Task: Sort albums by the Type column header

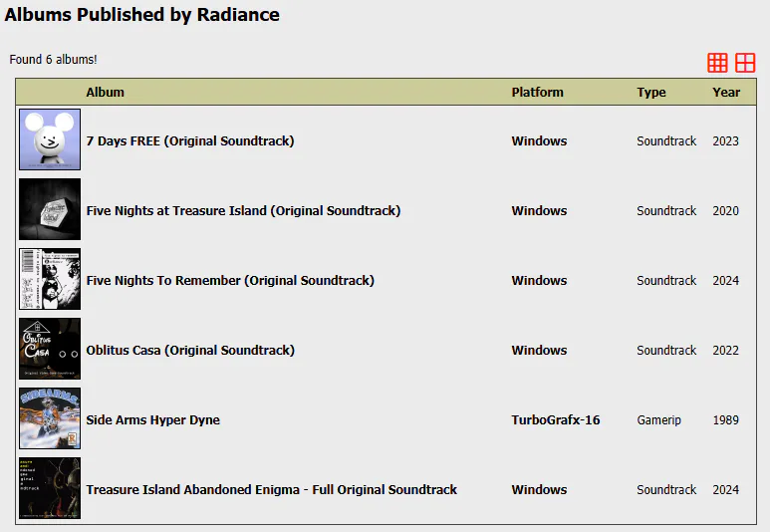Action: (x=651, y=93)
